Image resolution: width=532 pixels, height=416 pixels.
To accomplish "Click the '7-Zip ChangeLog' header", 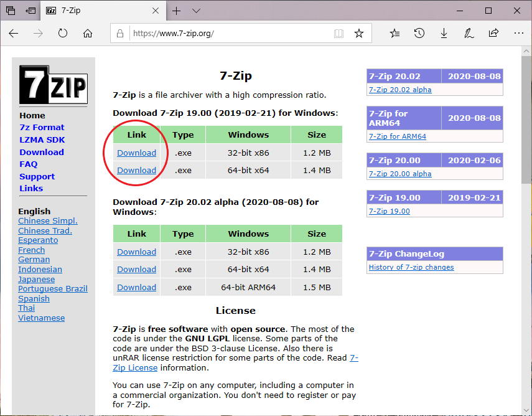I will click(435, 253).
